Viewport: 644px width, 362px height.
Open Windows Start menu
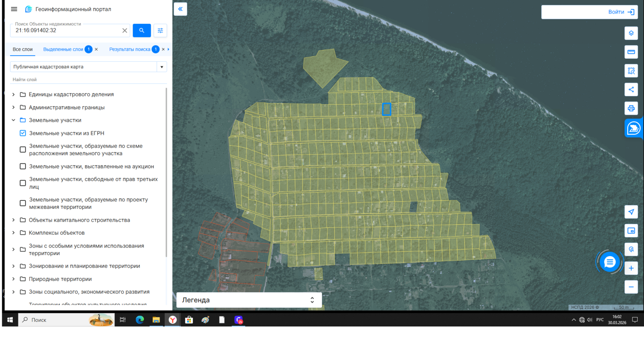(x=10, y=320)
